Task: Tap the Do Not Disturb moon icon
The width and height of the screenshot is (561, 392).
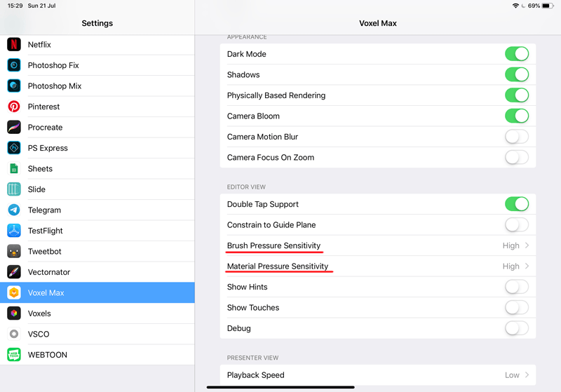Action: click(523, 6)
